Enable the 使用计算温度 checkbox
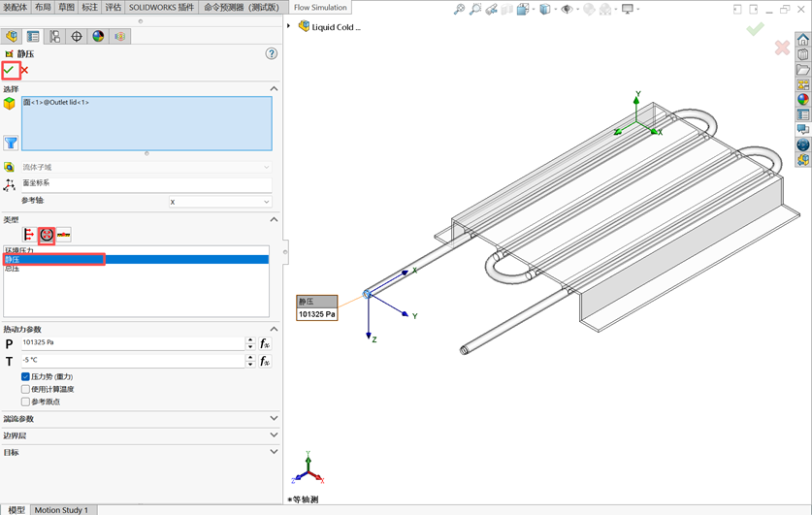Screen dimensions: 812x515 point(25,389)
